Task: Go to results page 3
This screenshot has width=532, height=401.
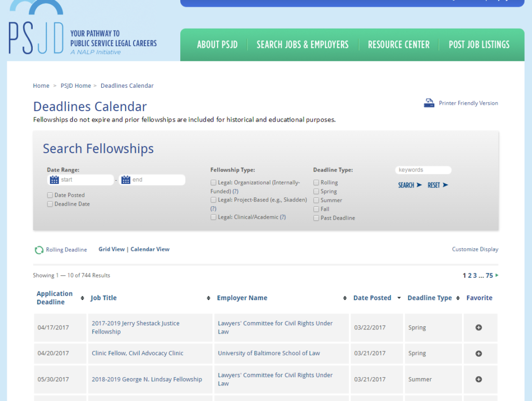Action: click(475, 275)
